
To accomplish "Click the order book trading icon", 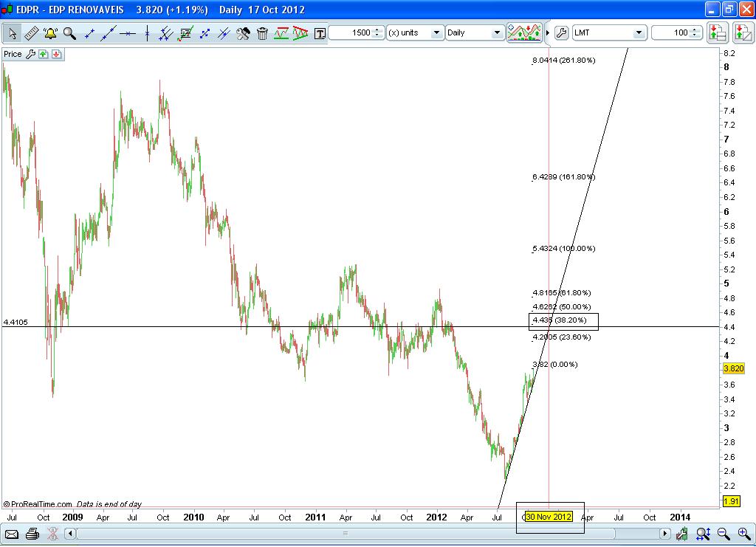I will 717,32.
